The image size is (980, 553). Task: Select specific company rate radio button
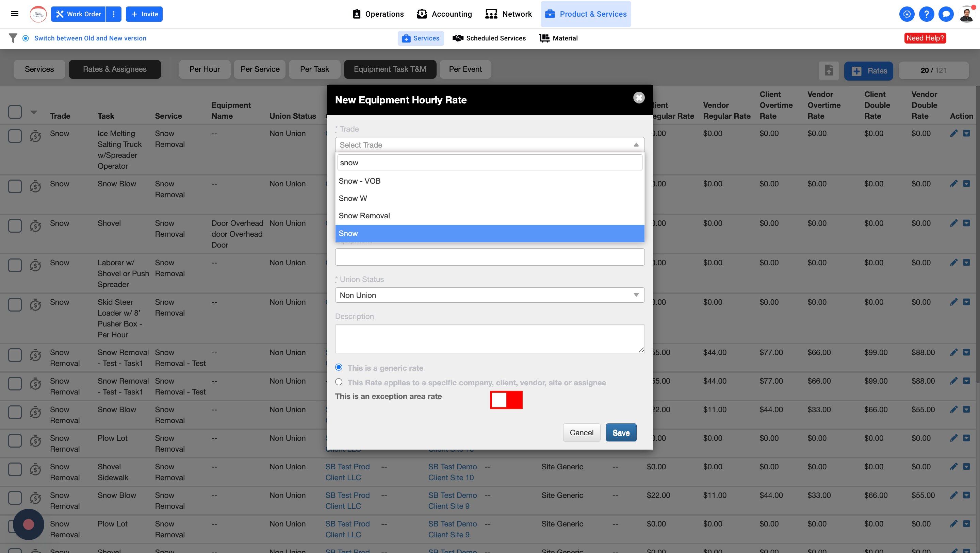pos(339,382)
